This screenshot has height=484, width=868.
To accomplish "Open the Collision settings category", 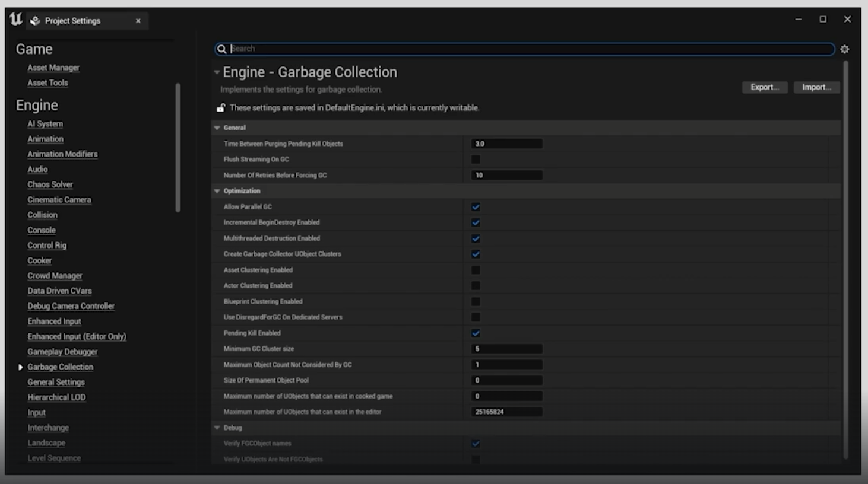I will pyautogui.click(x=42, y=215).
